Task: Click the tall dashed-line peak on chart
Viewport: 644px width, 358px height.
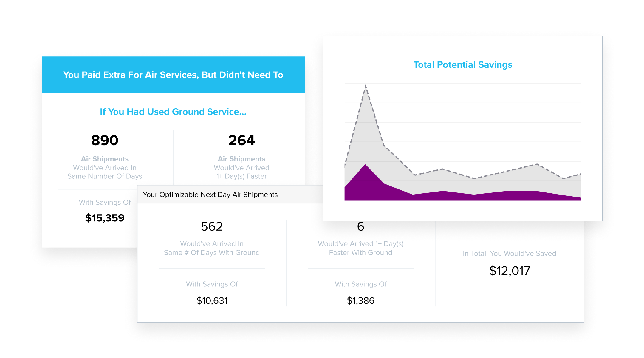Action: click(x=366, y=86)
